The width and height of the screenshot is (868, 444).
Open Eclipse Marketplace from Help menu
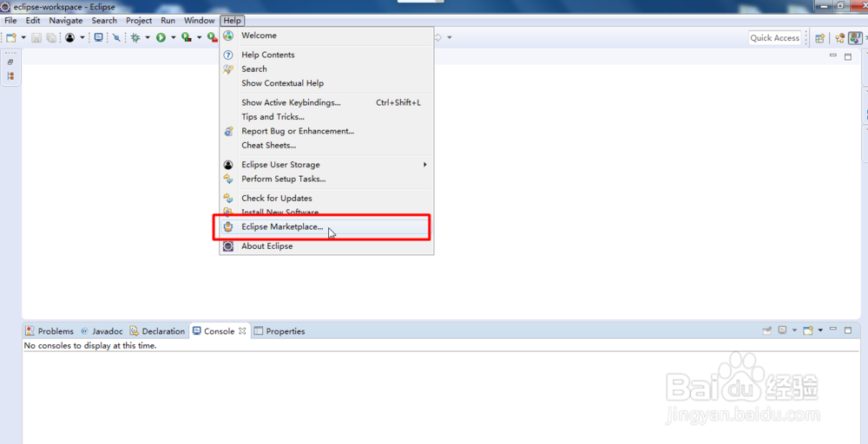coord(326,226)
